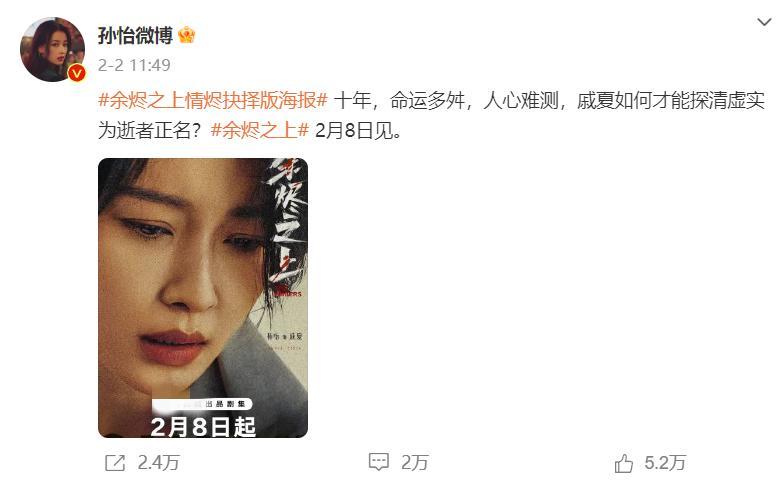Click the 2.4万 repost count
The image size is (782, 487).
pos(158,463)
